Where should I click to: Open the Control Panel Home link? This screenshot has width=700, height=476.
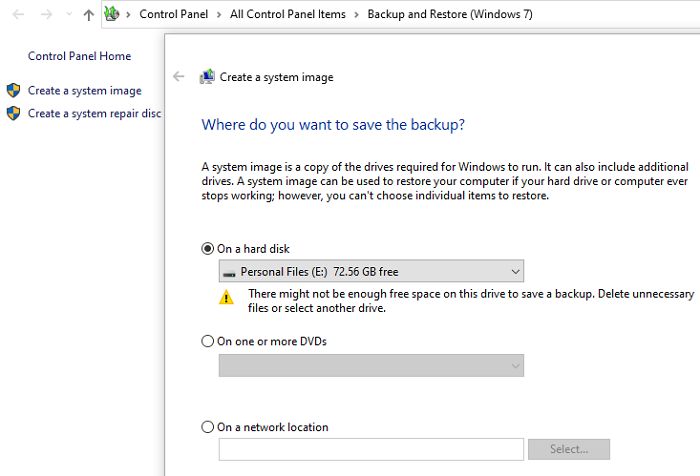79,57
